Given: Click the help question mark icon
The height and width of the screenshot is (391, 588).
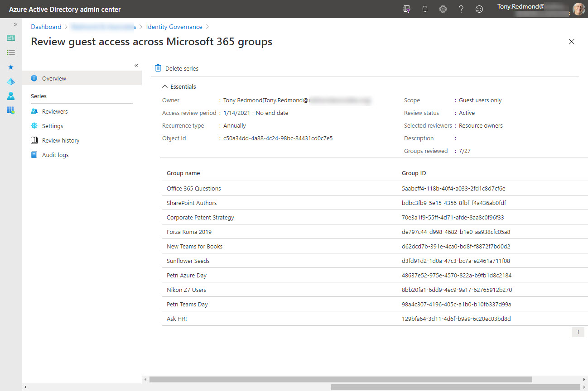Looking at the screenshot, I should (461, 9).
